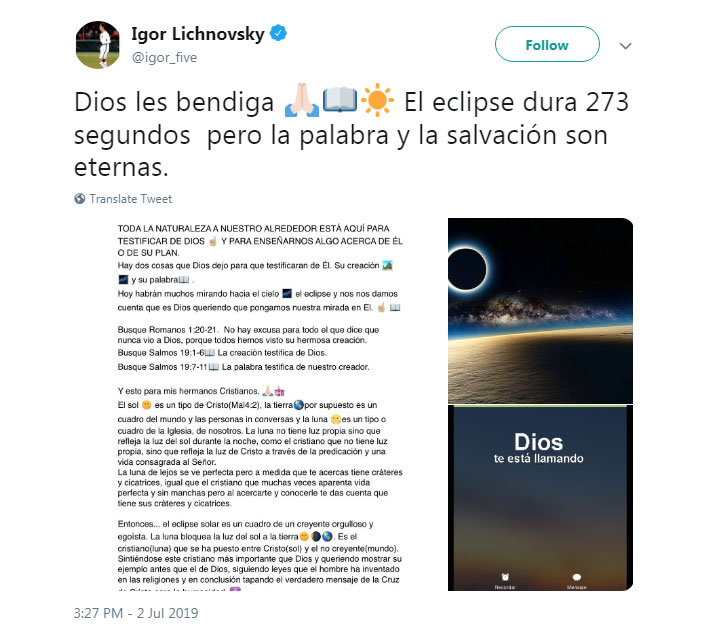Click the blue verified badge icon

point(278,34)
